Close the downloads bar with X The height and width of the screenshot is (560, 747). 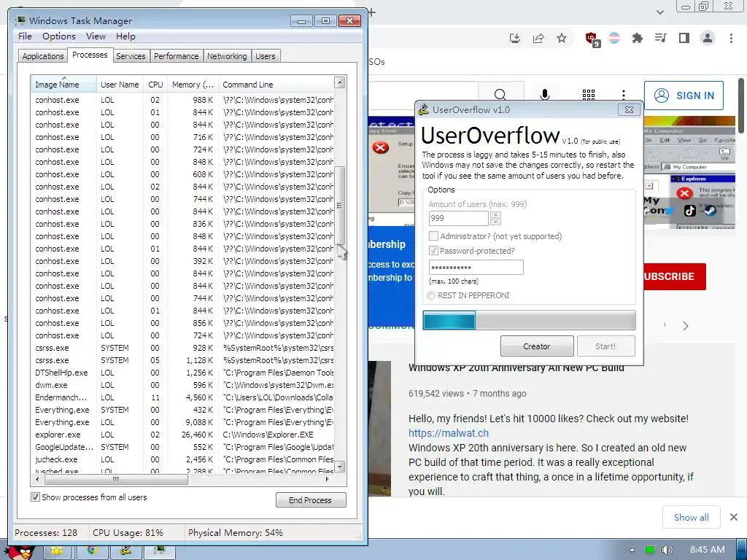(x=734, y=517)
